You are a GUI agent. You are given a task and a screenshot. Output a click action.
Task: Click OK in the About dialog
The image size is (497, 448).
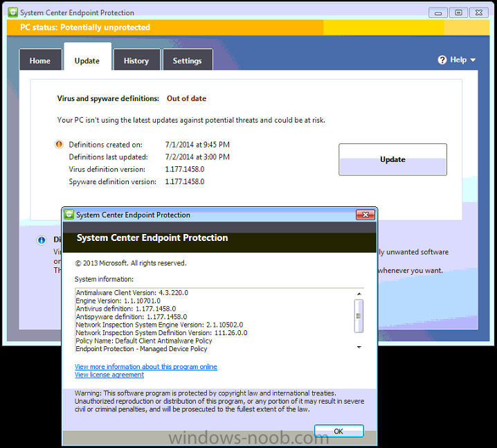click(x=339, y=431)
